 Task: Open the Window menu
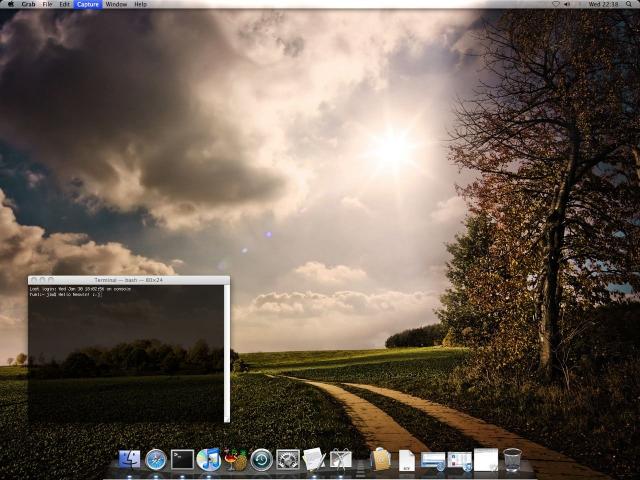coord(116,4)
